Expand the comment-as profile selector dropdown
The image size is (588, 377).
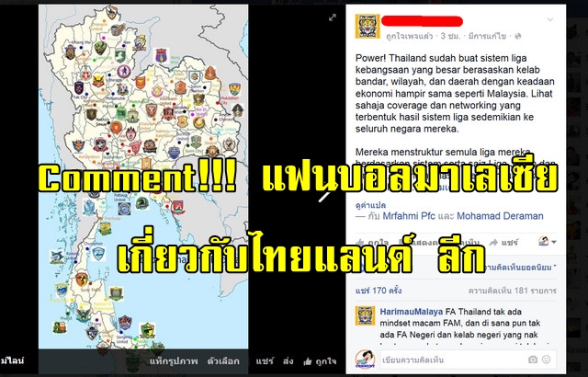point(548,242)
